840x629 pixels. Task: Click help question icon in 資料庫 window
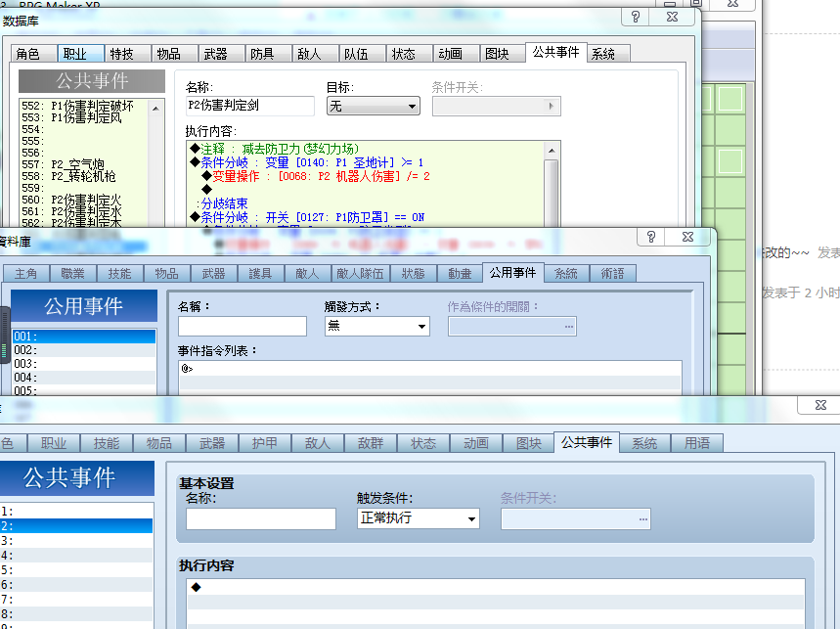[x=651, y=237]
